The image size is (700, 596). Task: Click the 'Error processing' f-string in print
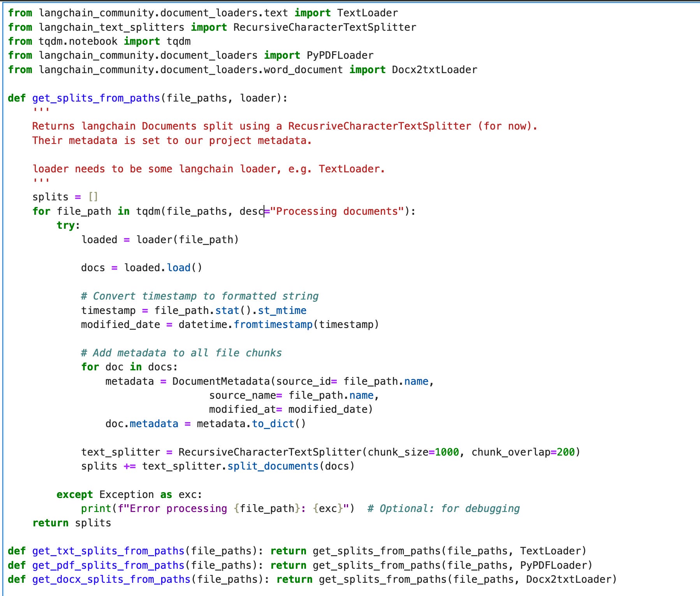233,508
